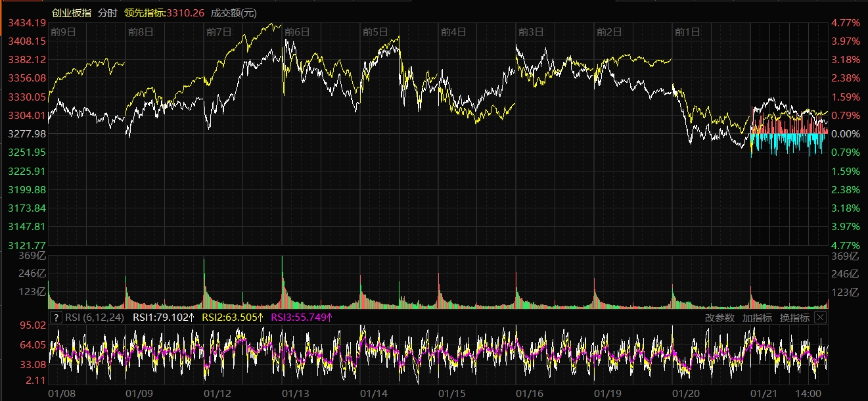Toggle the white RSI1 line value
Viewport: 868px width, 401px height.
click(x=164, y=318)
